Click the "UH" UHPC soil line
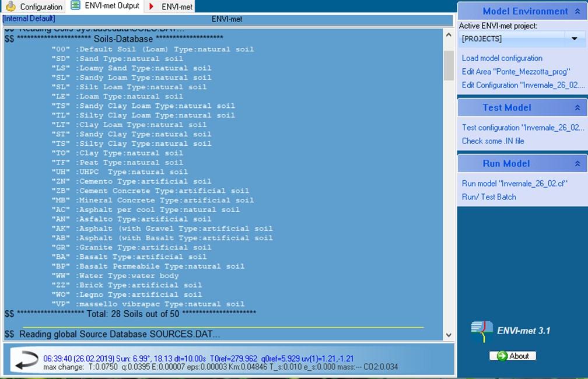The image size is (588, 379). pos(120,171)
